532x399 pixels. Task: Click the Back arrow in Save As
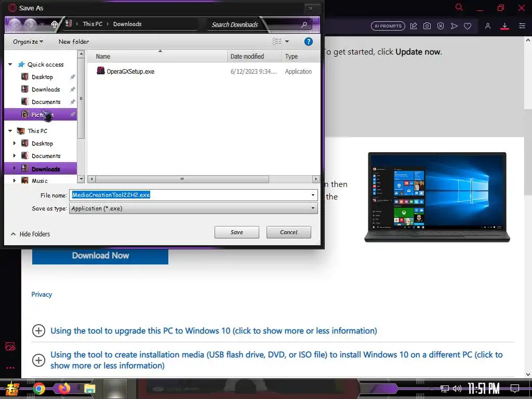click(x=15, y=24)
